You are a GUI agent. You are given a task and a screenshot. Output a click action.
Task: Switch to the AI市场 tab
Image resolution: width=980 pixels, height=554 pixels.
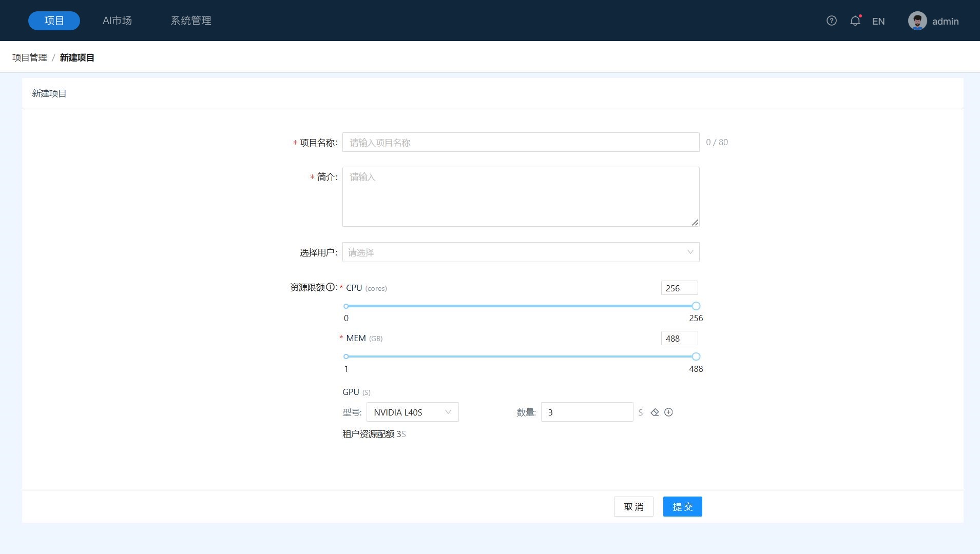click(x=117, y=21)
